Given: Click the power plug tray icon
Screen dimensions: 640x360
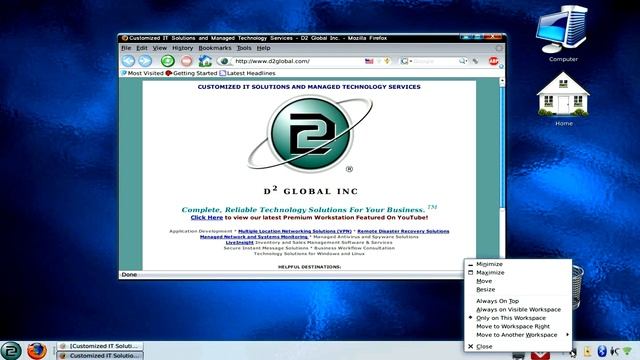Looking at the screenshot, I should click(614, 351).
